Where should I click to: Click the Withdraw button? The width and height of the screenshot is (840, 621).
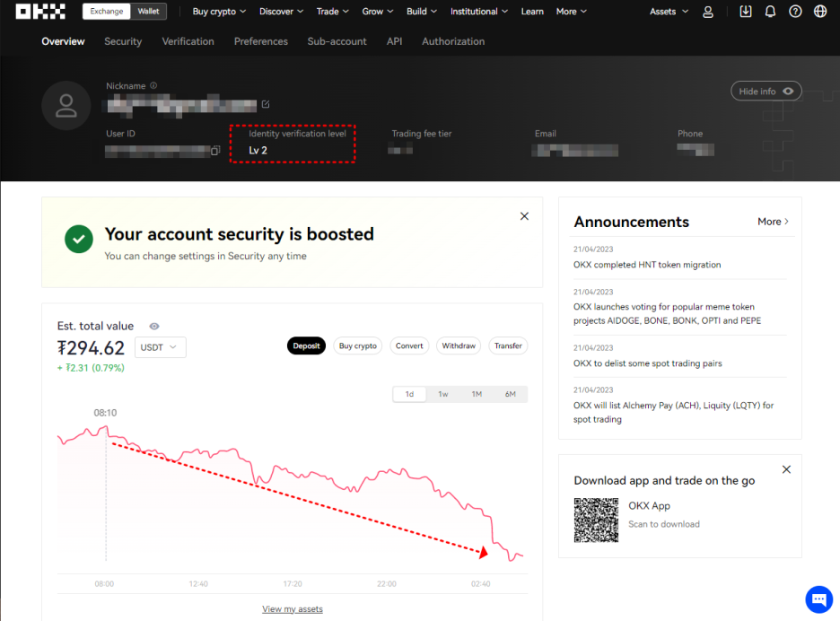459,346
